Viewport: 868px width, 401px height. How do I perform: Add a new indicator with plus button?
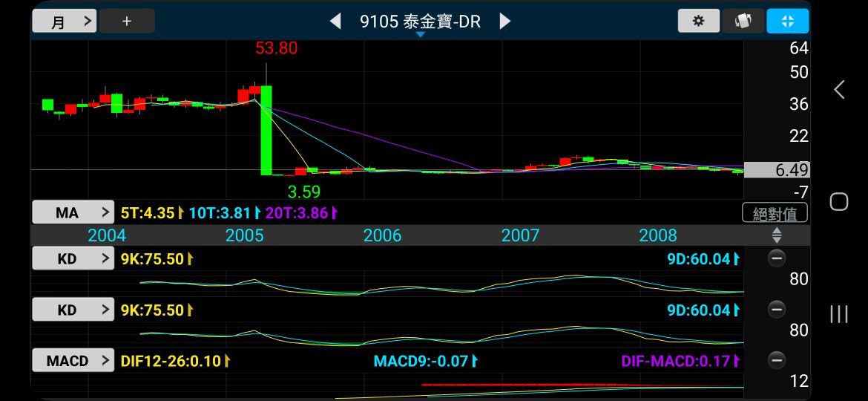(127, 21)
